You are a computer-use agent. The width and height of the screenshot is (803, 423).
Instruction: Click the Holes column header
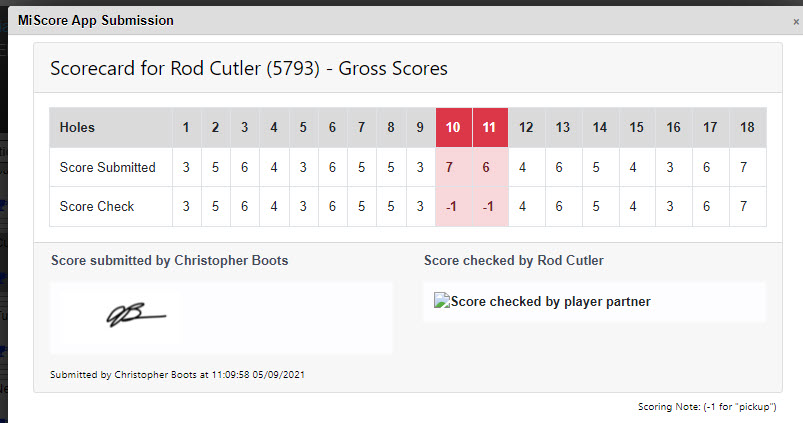(x=78, y=127)
